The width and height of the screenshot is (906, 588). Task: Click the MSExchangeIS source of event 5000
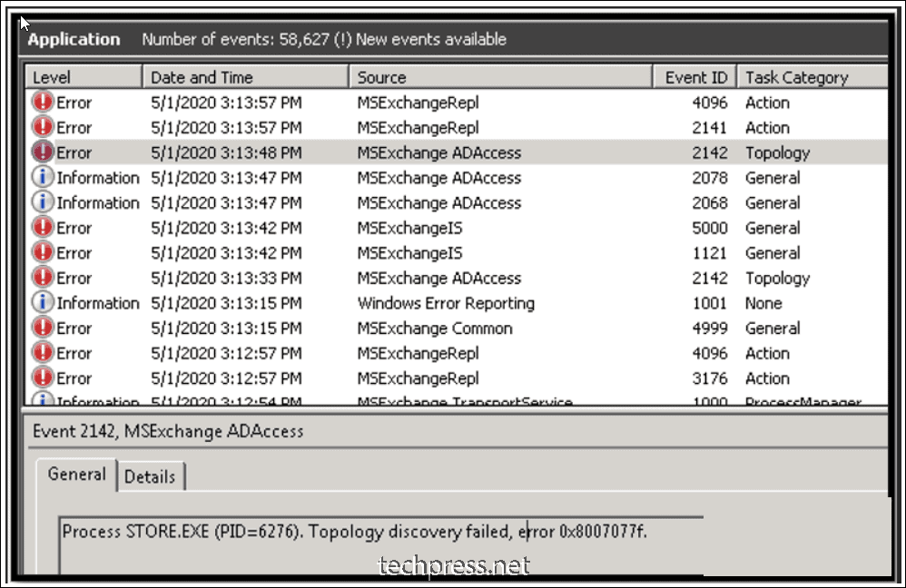pos(409,228)
